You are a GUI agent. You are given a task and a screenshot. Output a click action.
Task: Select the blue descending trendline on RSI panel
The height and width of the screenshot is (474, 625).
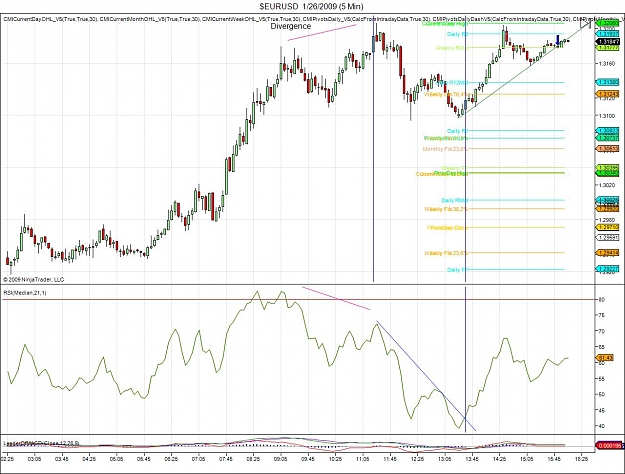[426, 376]
